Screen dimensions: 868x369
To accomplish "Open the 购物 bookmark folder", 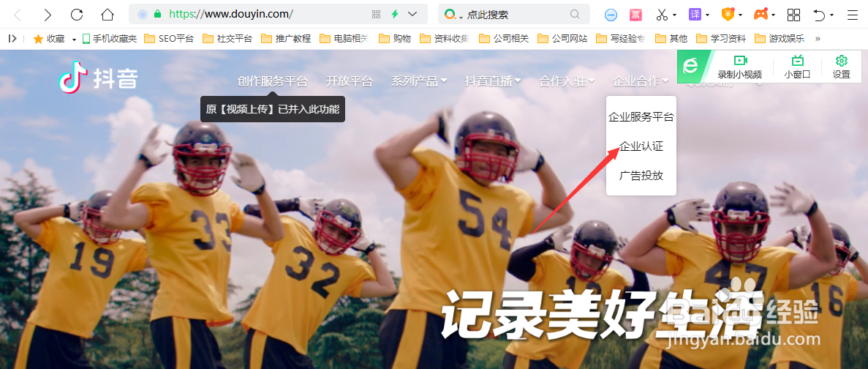I will click(396, 38).
